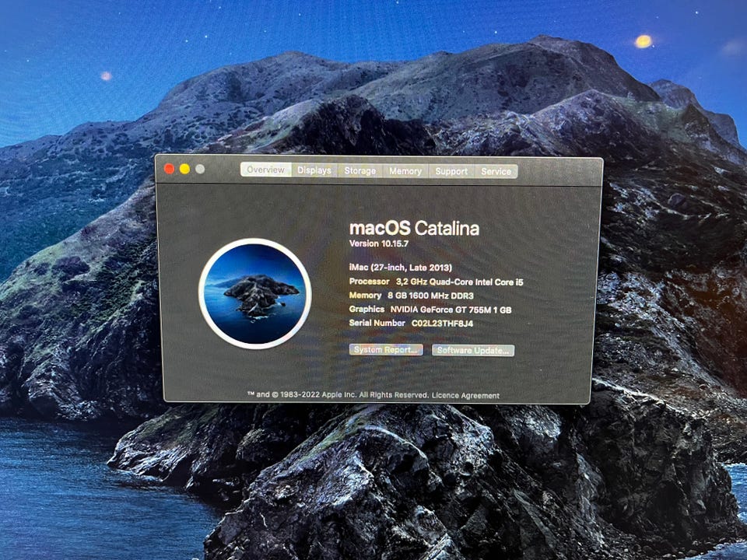Switch to the Overview tab

(266, 170)
